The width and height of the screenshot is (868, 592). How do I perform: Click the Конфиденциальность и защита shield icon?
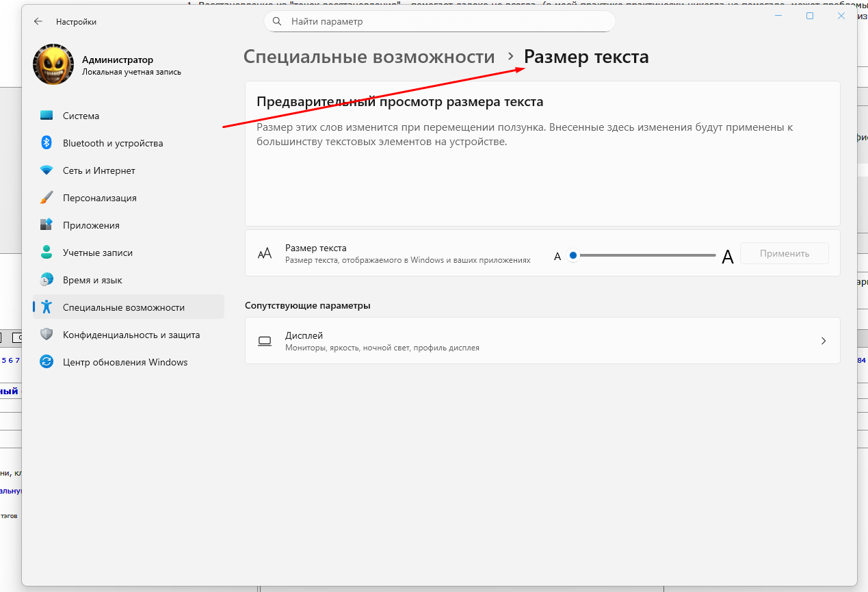tap(47, 335)
